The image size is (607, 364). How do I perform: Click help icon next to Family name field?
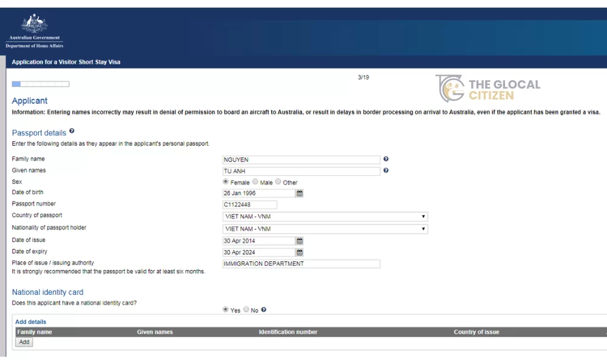tap(386, 159)
